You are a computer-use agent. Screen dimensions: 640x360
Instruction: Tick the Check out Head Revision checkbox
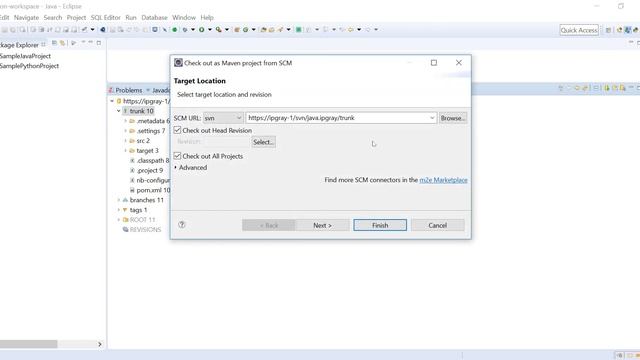[x=177, y=130]
